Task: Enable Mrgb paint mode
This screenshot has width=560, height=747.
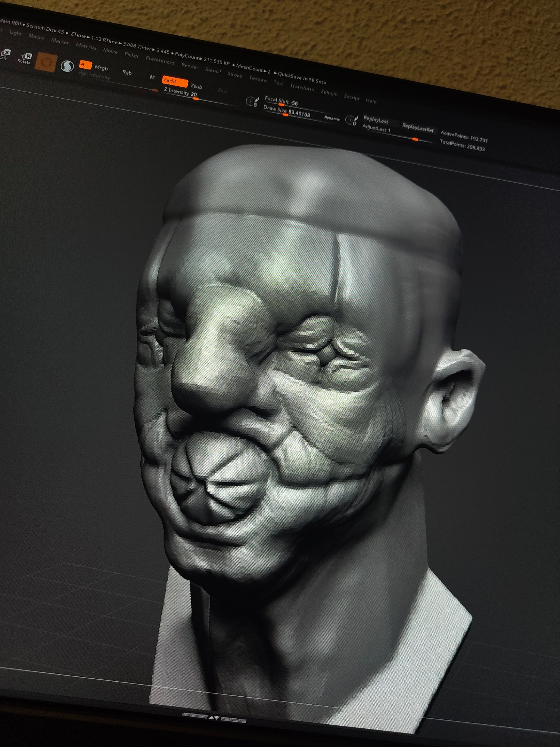Action: click(x=101, y=68)
